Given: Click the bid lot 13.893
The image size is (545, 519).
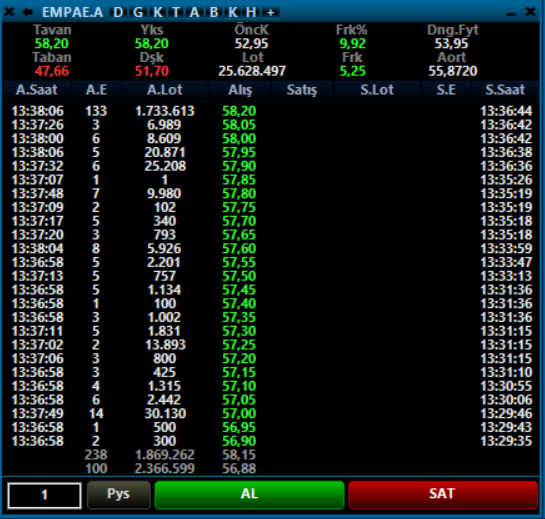Looking at the screenshot, I should [165, 345].
